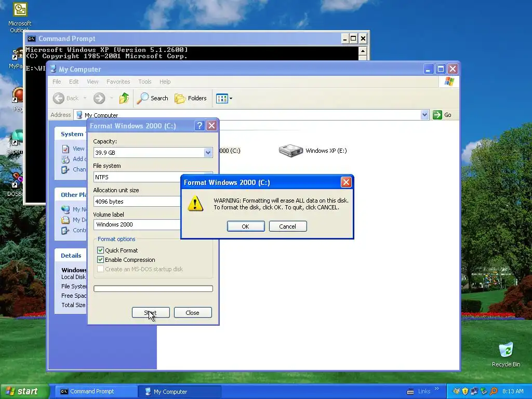Click the 8:13 AM clock in the taskbar

tap(513, 391)
